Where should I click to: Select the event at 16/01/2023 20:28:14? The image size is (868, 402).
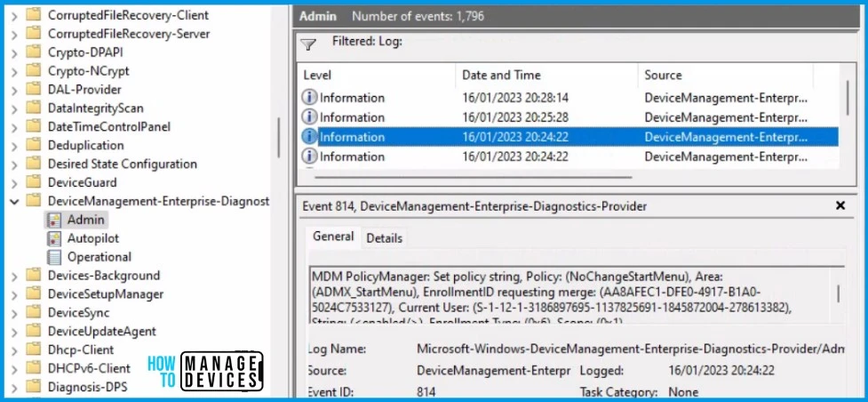click(569, 98)
